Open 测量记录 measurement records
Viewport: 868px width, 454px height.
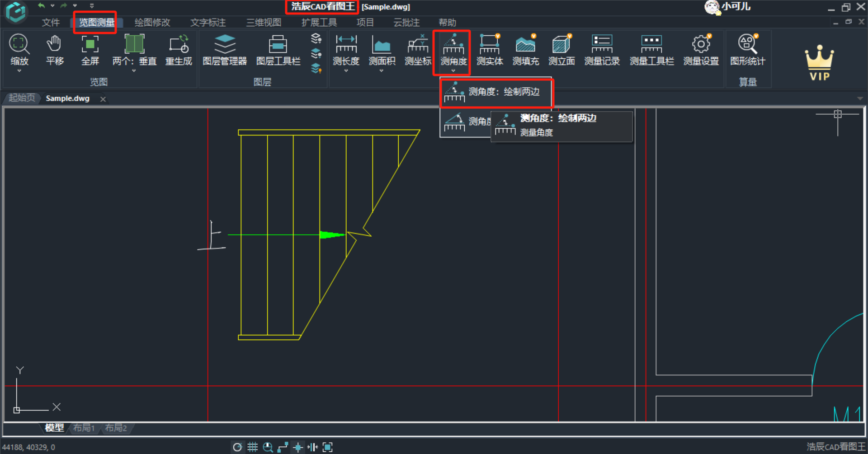click(x=602, y=49)
